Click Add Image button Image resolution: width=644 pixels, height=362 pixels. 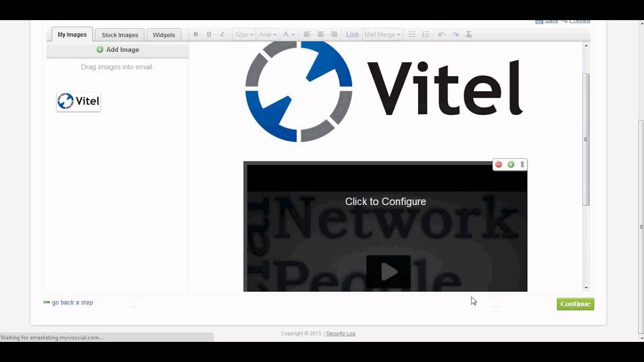[118, 50]
